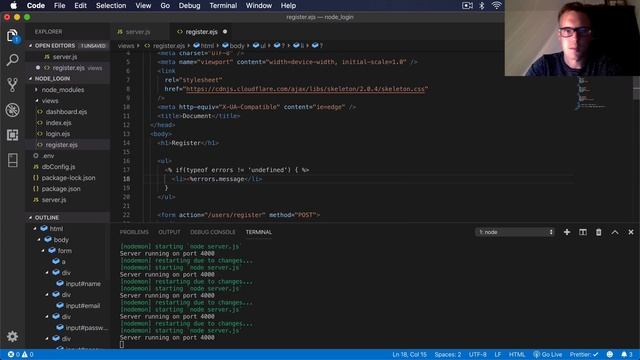The height and width of the screenshot is (360, 640).
Task: Click Prettier status bar item
Action: 584,354
